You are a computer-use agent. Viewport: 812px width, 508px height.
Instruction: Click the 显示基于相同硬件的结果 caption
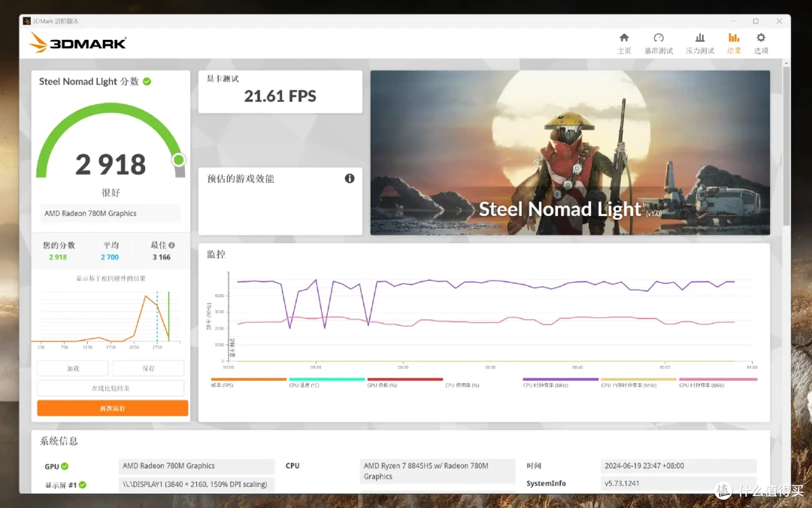(x=111, y=278)
